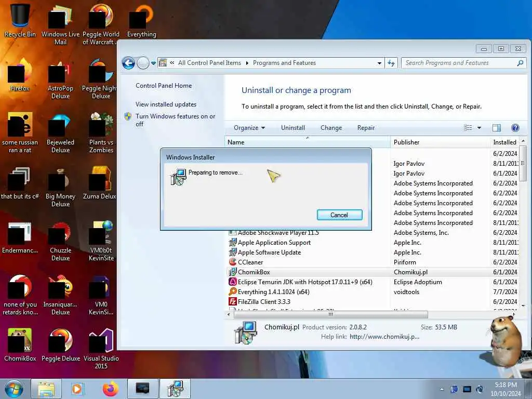Open Windows Explorer from the taskbar

[46, 389]
